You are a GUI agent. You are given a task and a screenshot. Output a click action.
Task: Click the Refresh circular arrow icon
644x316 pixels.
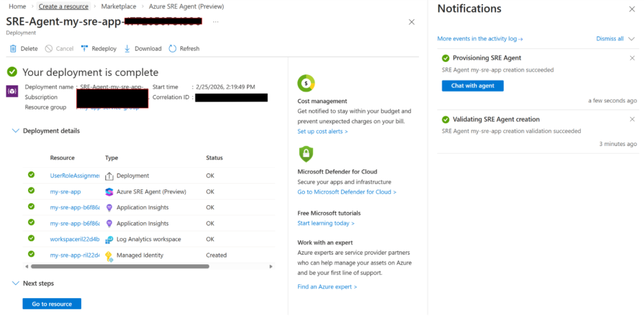(173, 48)
